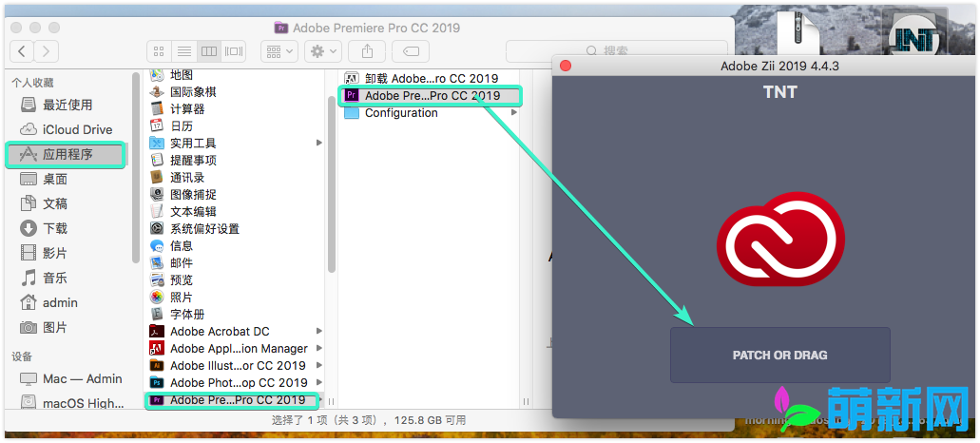Viewport: 980px width, 443px height.
Task: Select Adobe Acrobat DC folder icon
Action: click(x=157, y=331)
